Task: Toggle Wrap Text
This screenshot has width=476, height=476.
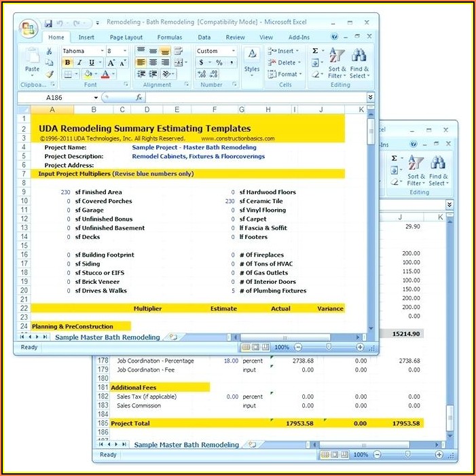Action: (x=179, y=51)
